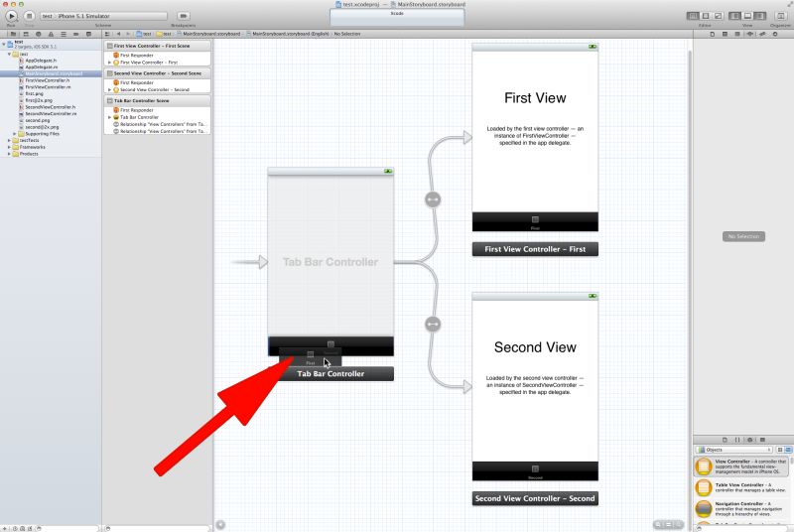The image size is (794, 532).
Task: Collapse the test project root disclosure triangle
Action: tap(4, 44)
